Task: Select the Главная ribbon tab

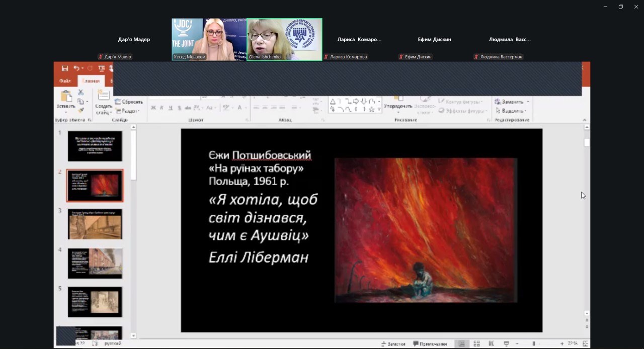Action: [91, 81]
